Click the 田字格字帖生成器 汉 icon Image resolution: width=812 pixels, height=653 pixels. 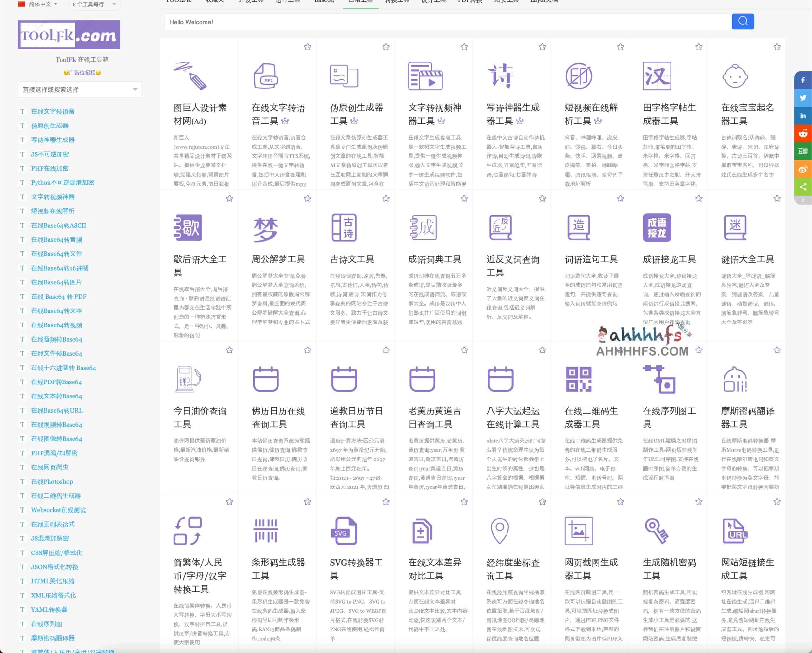coord(657,76)
